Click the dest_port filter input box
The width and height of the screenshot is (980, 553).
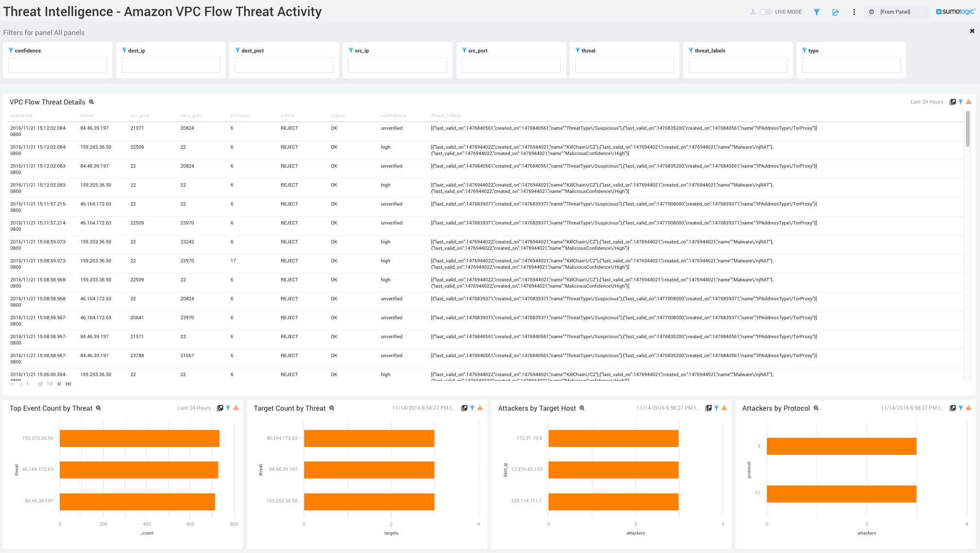coord(284,65)
